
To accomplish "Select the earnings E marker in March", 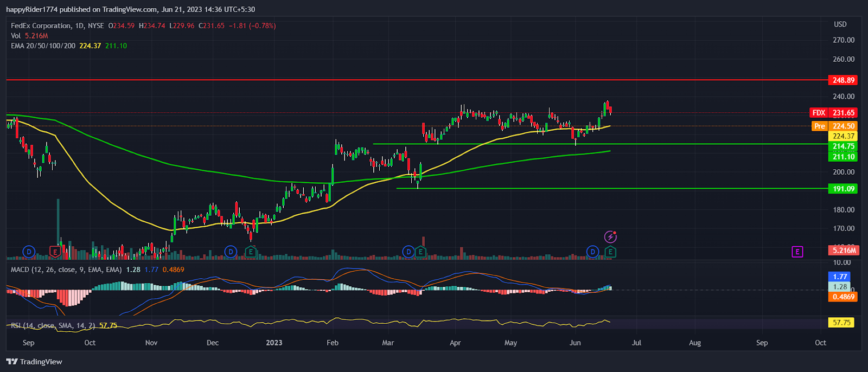I will click(x=420, y=252).
